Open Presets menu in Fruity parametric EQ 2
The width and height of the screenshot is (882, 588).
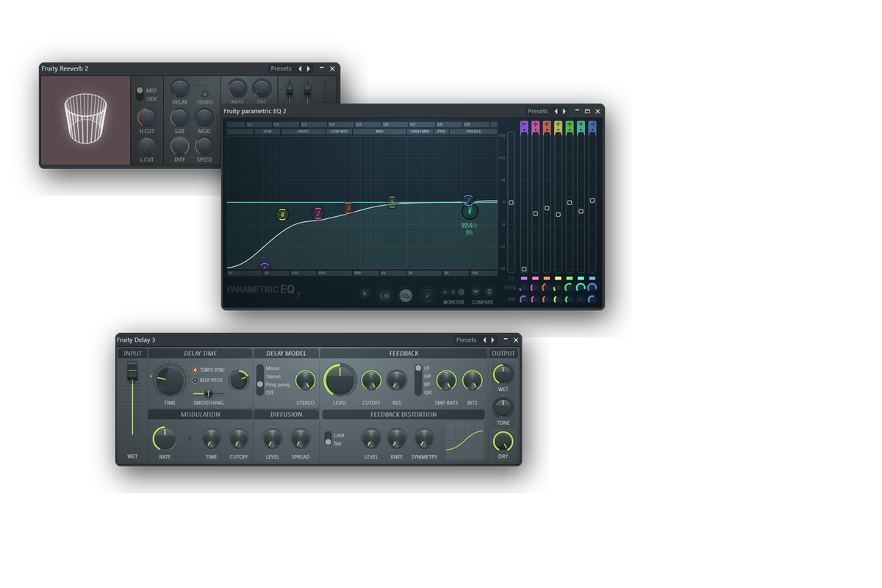click(537, 112)
